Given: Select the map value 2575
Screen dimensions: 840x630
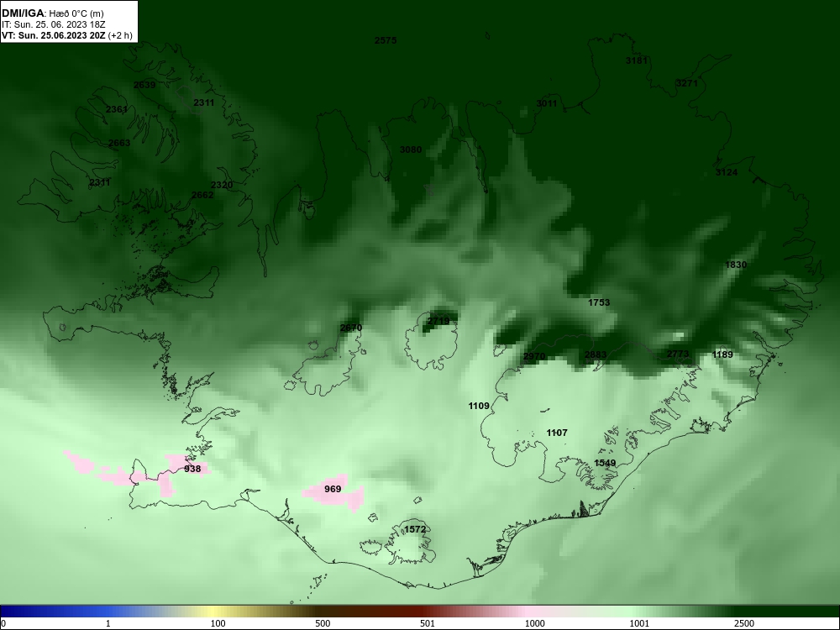Looking at the screenshot, I should [x=386, y=40].
